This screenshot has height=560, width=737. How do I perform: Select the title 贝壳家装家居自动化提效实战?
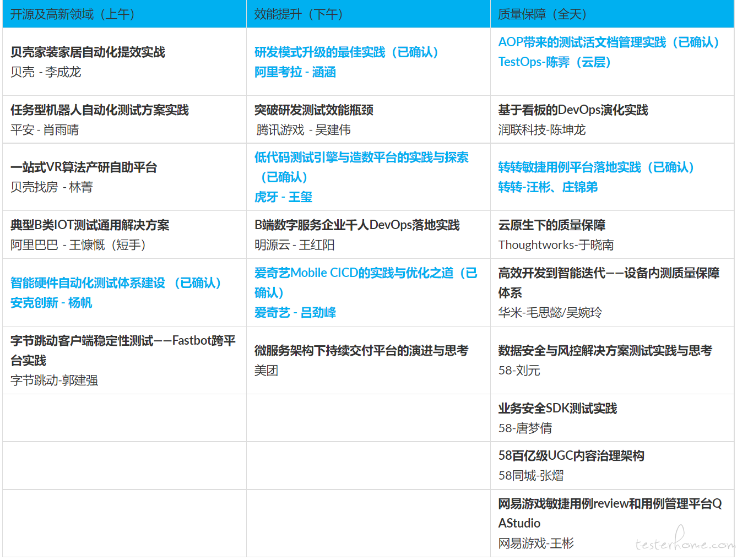click(88, 52)
